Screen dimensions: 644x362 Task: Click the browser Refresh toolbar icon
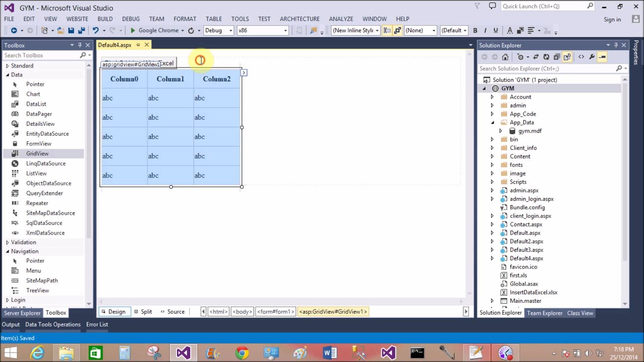coord(191,31)
